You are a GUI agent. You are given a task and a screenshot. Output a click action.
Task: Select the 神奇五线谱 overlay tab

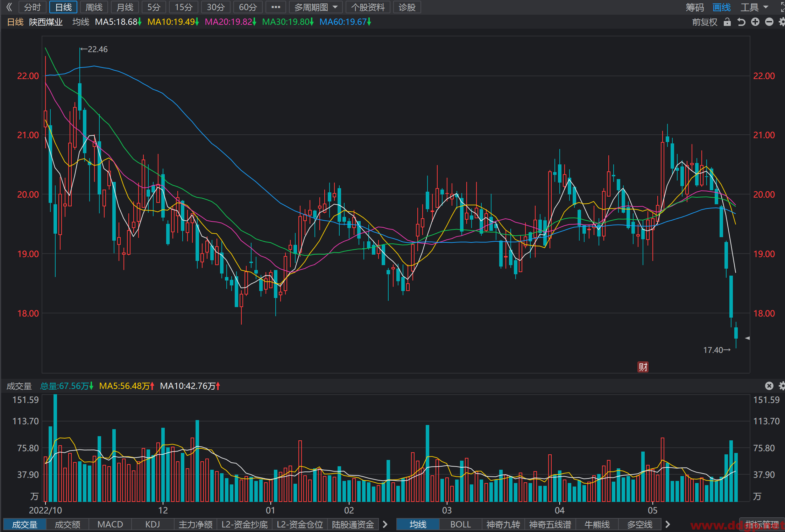tap(550, 525)
